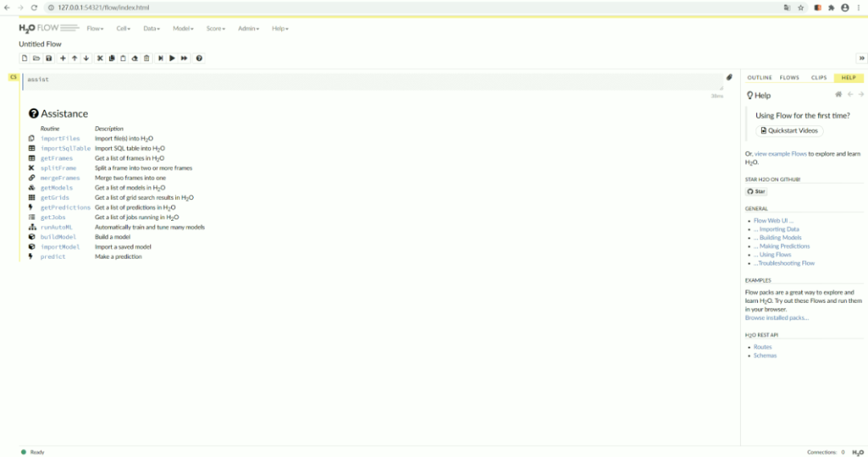
Task: Collapse the sidebar with double chevron
Action: tap(862, 58)
